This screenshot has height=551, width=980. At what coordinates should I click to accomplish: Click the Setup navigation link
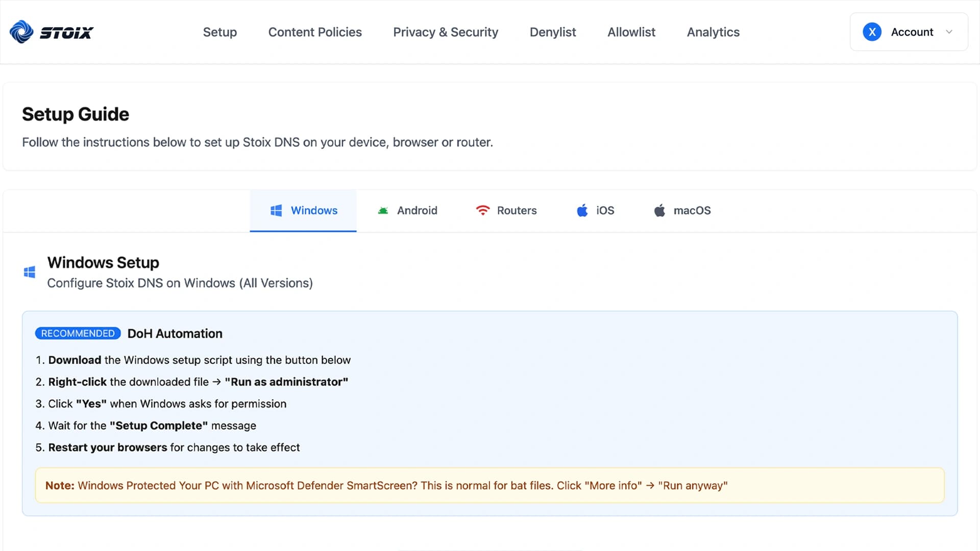tap(220, 32)
